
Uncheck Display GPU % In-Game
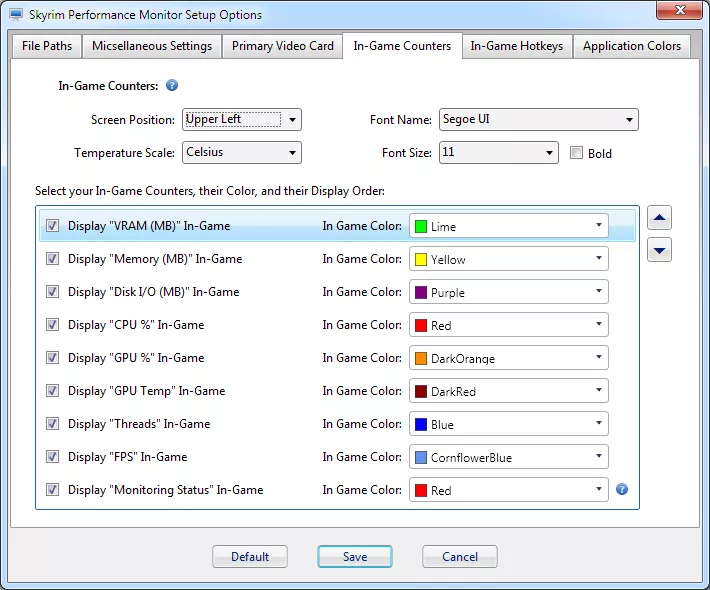click(x=53, y=358)
